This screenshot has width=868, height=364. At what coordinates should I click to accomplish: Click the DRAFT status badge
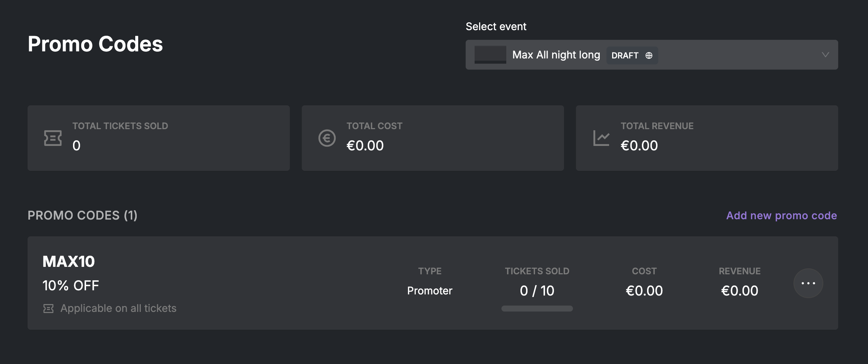(x=625, y=55)
